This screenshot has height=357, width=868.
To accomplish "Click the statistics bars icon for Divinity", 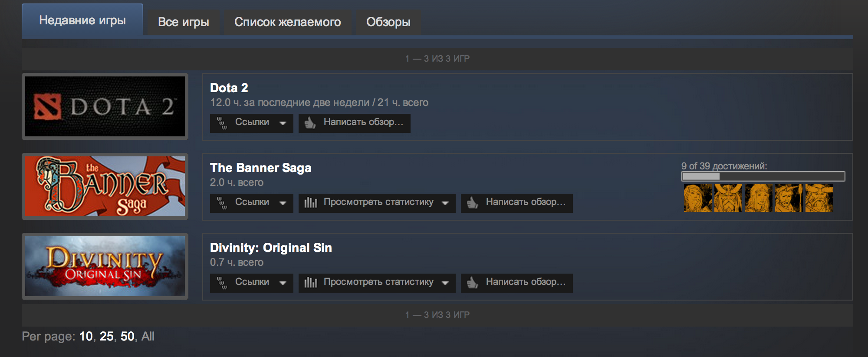I will coord(311,283).
